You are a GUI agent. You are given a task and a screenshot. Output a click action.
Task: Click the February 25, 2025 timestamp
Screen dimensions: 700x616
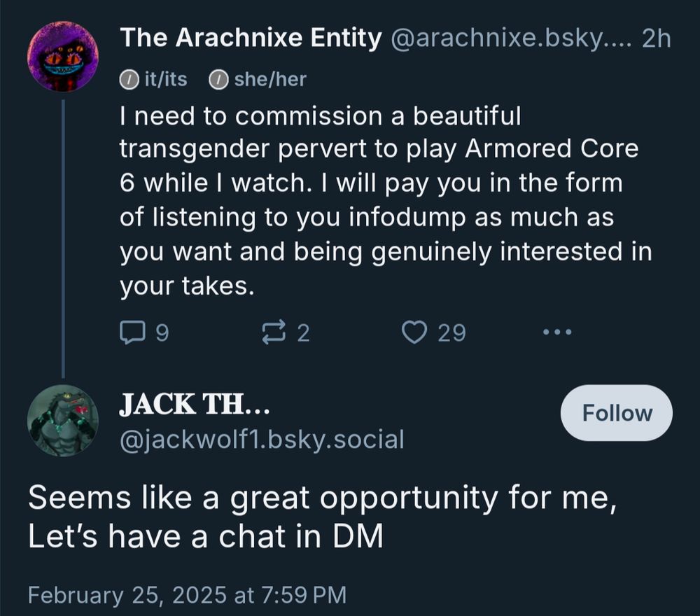tap(185, 596)
